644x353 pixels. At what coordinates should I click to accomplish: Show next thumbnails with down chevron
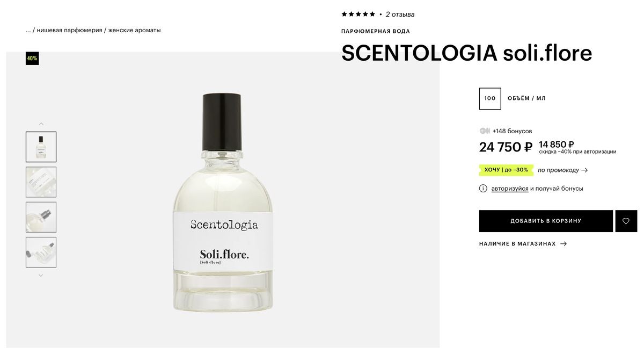pyautogui.click(x=41, y=276)
